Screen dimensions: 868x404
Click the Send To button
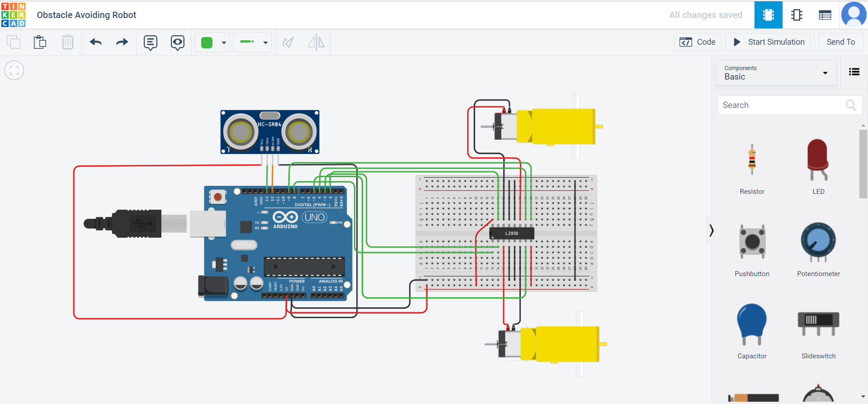[840, 42]
